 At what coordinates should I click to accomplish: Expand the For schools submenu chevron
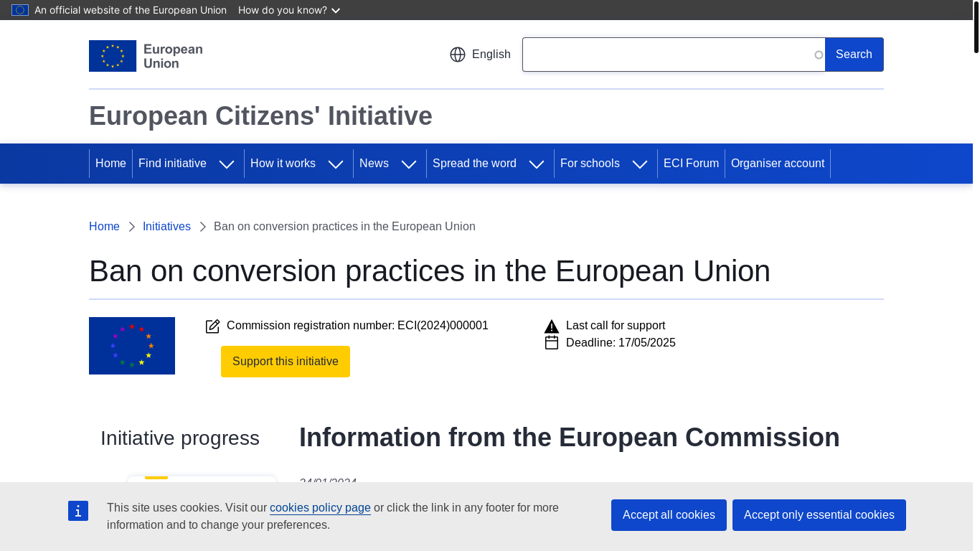tap(640, 164)
